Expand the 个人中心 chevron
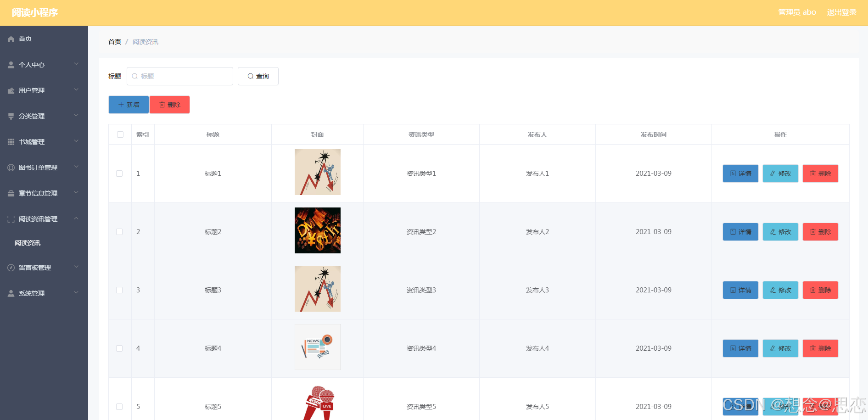 tap(76, 64)
